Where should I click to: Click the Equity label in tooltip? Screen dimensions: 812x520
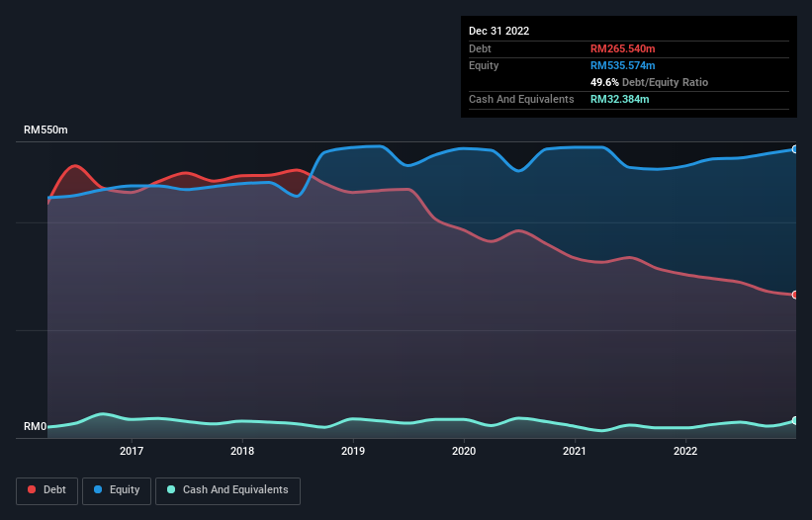point(484,65)
